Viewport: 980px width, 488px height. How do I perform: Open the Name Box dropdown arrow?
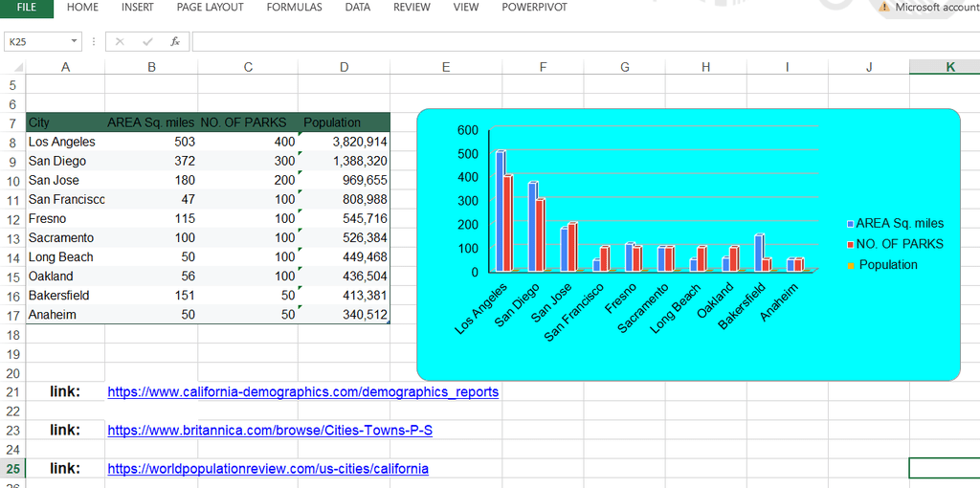(x=75, y=41)
